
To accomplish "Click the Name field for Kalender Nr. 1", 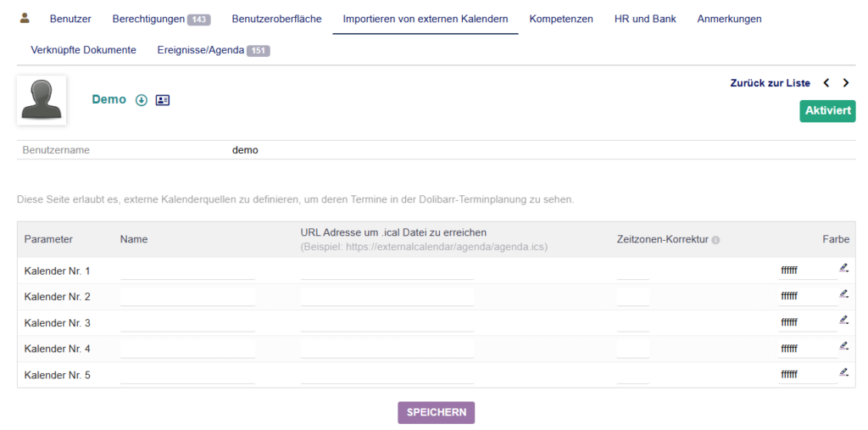I will 187,271.
